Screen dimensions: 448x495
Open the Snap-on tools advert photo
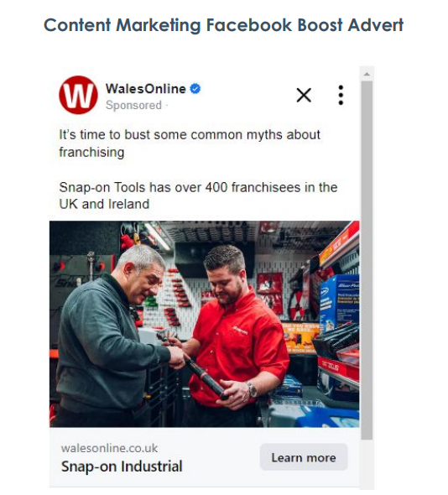204,324
